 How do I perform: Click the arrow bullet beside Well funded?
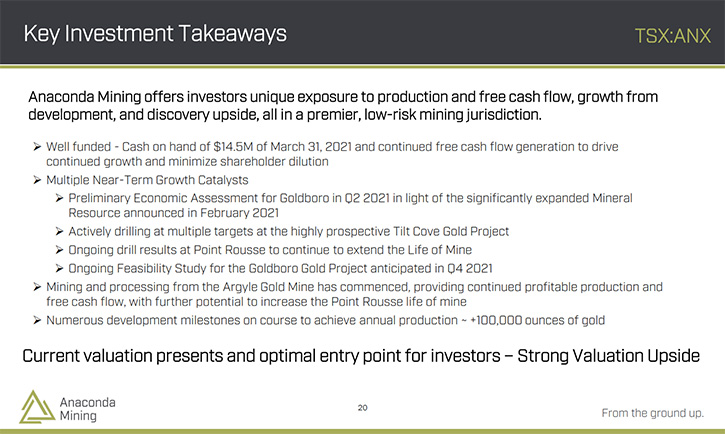37,147
